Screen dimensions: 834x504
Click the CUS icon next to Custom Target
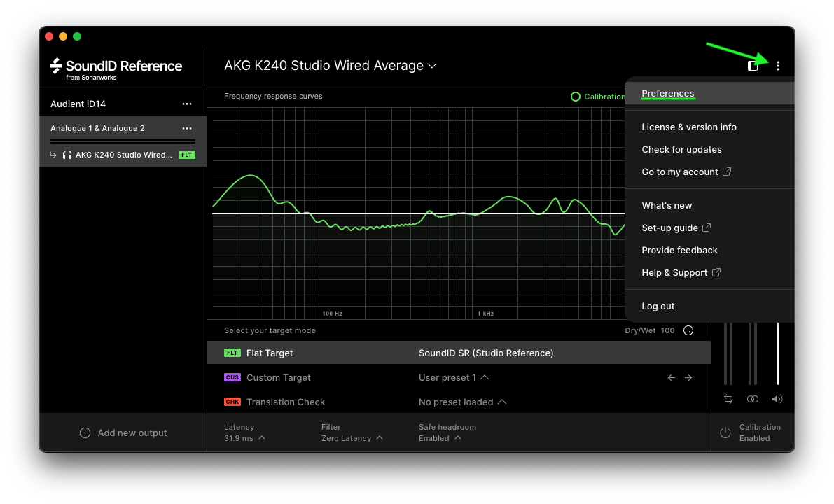coord(232,377)
